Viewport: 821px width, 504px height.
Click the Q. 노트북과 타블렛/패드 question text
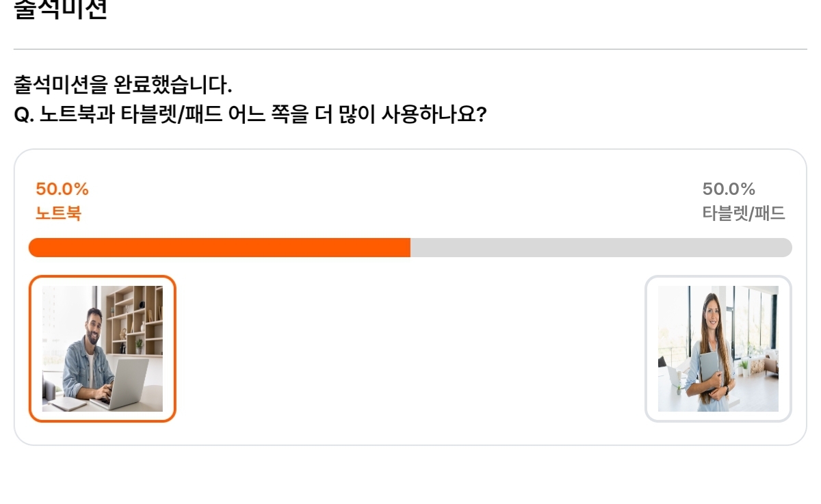tap(250, 114)
